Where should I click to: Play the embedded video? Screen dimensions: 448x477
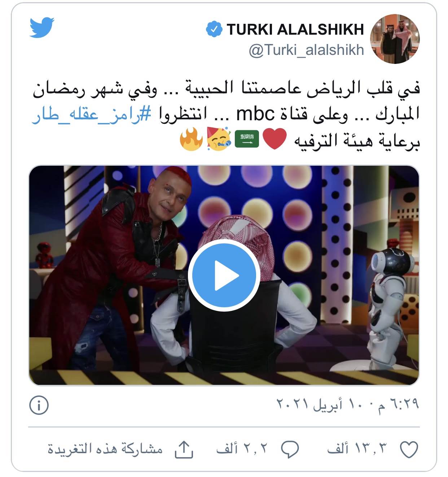[x=224, y=276]
